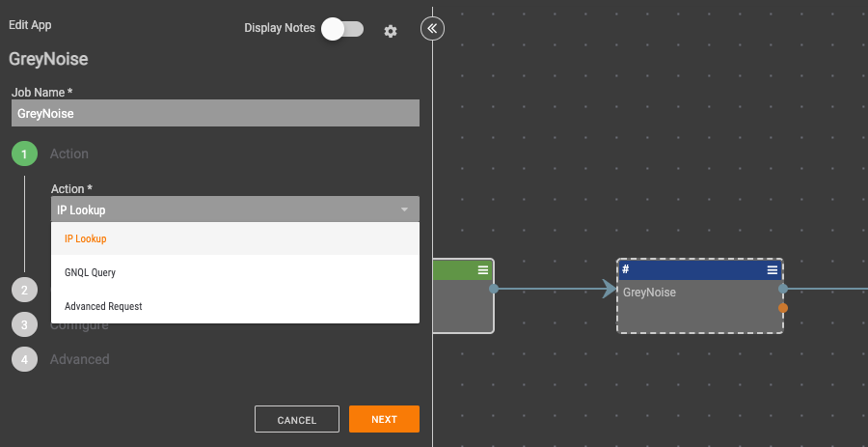Click orange error connector of GreyNoise node

coord(783,308)
